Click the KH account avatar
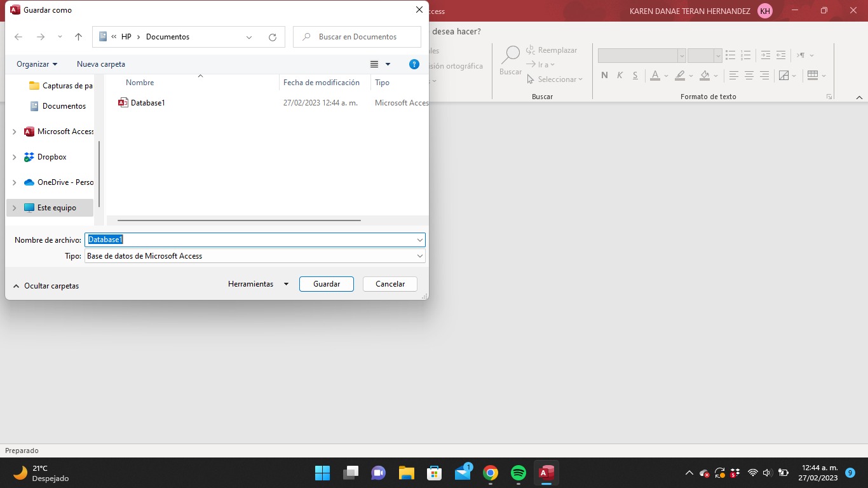Screen dimensions: 868x488 coord(765,11)
